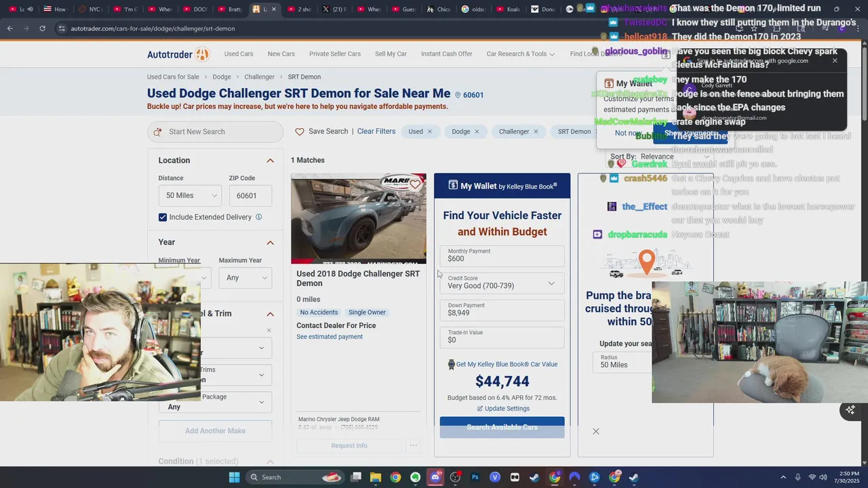The height and width of the screenshot is (488, 868).
Task: Open the Sell My Car nav item
Action: [391, 54]
